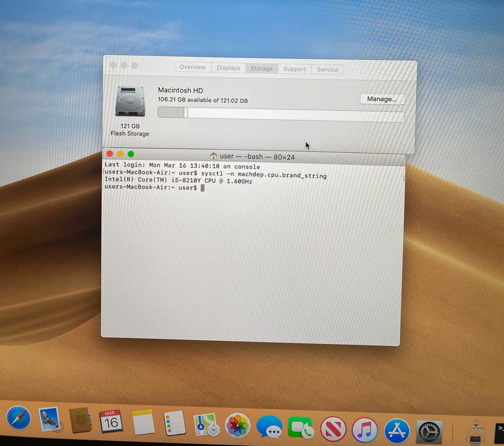504x446 pixels.
Task: Open iTunes from the Dock
Action: point(365,430)
